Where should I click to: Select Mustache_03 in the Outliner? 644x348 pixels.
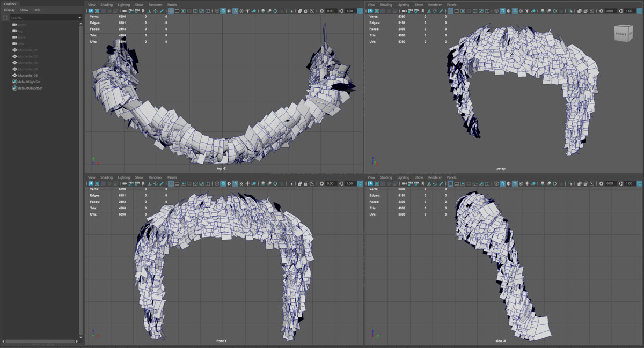click(x=28, y=63)
